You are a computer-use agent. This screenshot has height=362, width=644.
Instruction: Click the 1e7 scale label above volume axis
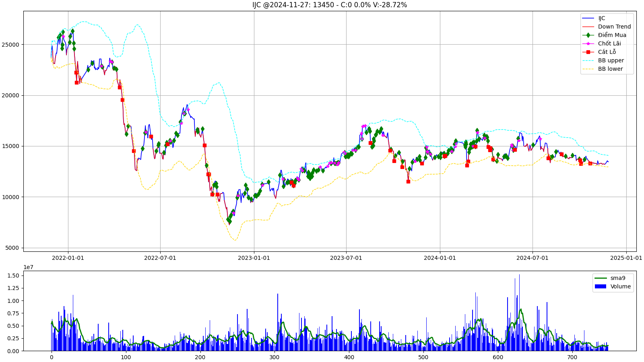pyautogui.click(x=28, y=267)
